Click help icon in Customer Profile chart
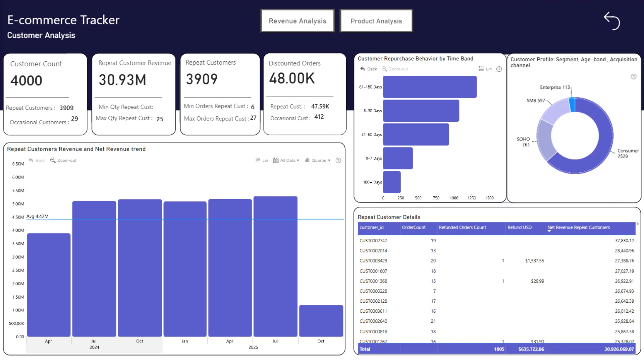This screenshot has width=644, height=362. [633, 76]
